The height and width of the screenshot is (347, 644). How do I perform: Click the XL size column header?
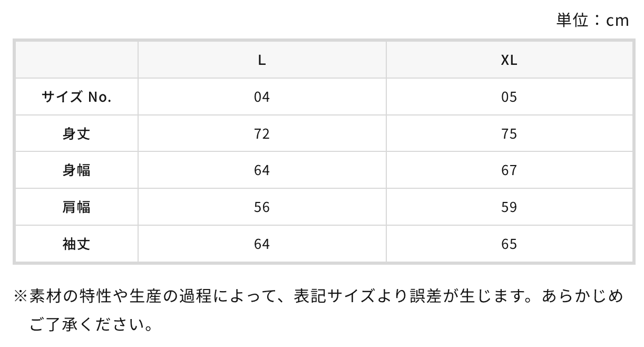click(x=509, y=60)
